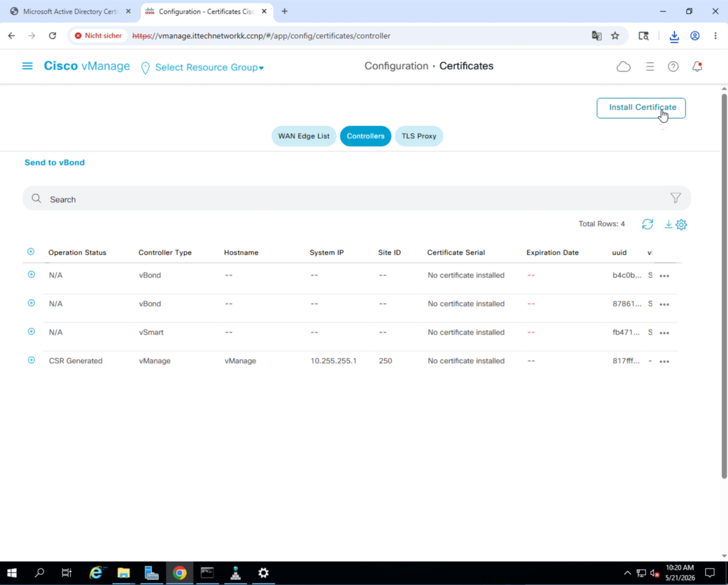Open Settings gear in taskbar
Viewport: 728px width, 585px height.
(263, 573)
